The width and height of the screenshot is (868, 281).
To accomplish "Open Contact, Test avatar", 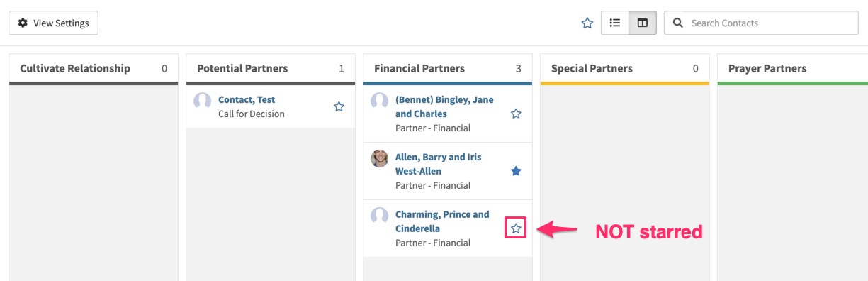I will [x=202, y=101].
